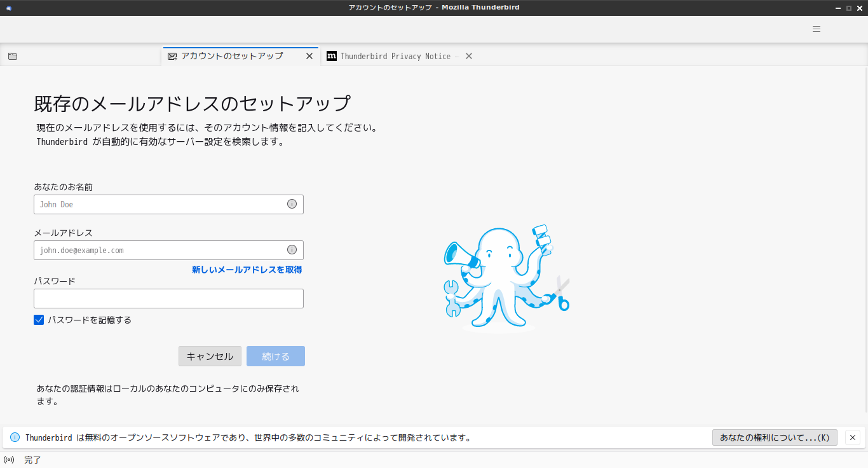Screen dimensions: 868x468
Task: Switch to the アカウントのセットアップ tab
Action: click(241, 56)
